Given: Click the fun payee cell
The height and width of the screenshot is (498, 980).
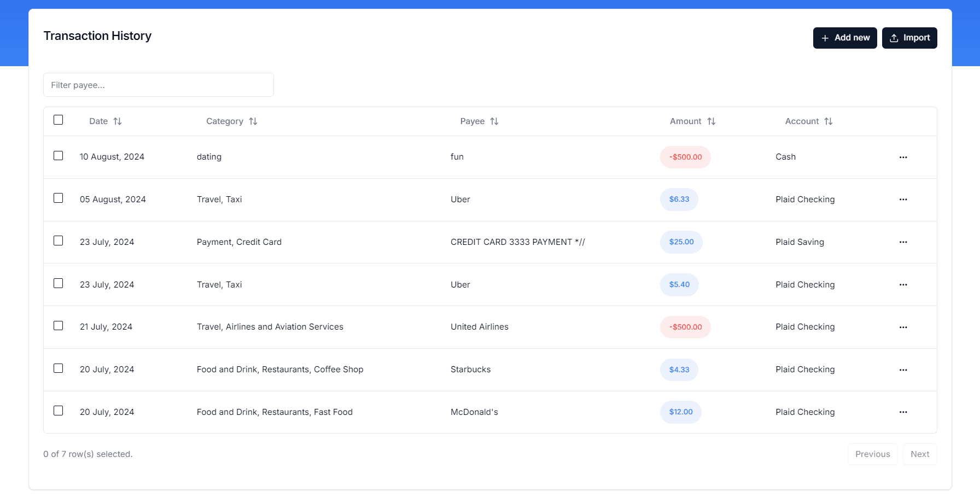Looking at the screenshot, I should click(x=457, y=157).
